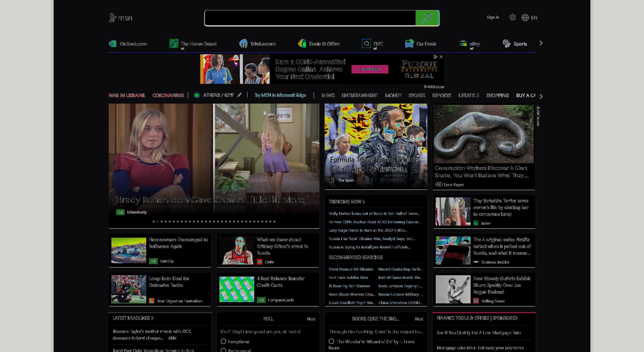This screenshot has height=352, width=644.
Task: Open the TakeLessons shortcut icon
Action: (243, 44)
